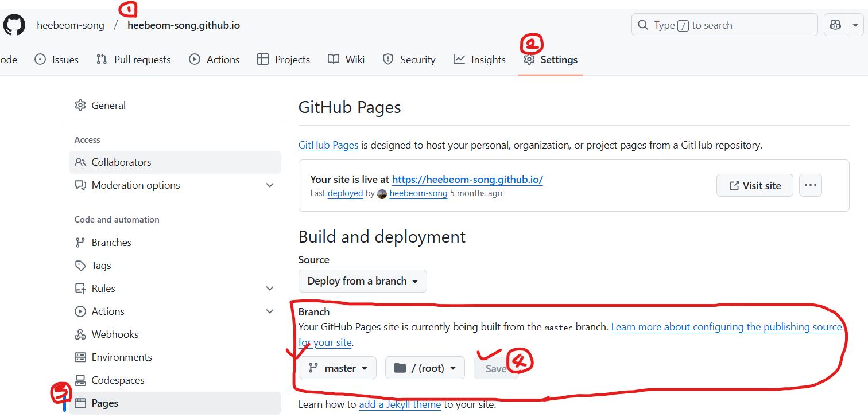Open the https://heebeom-song.github.io/ site link
This screenshot has height=417, width=868.
point(467,180)
